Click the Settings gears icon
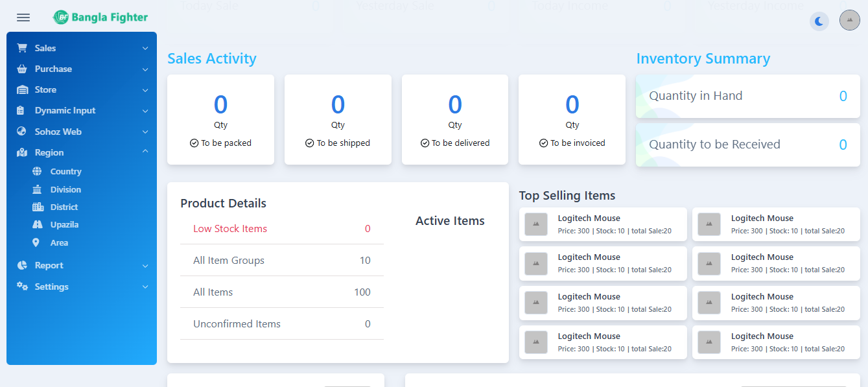Screen dimensions: 868x387 tap(22, 287)
